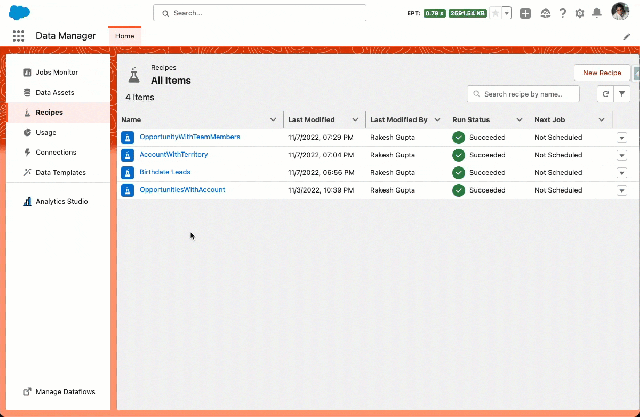Click the Next Job column header
Viewport: 640px width, 417px height.
tap(550, 120)
